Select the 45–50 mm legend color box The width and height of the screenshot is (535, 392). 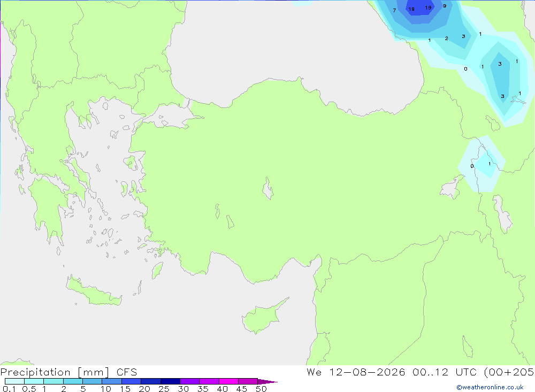[248, 381]
